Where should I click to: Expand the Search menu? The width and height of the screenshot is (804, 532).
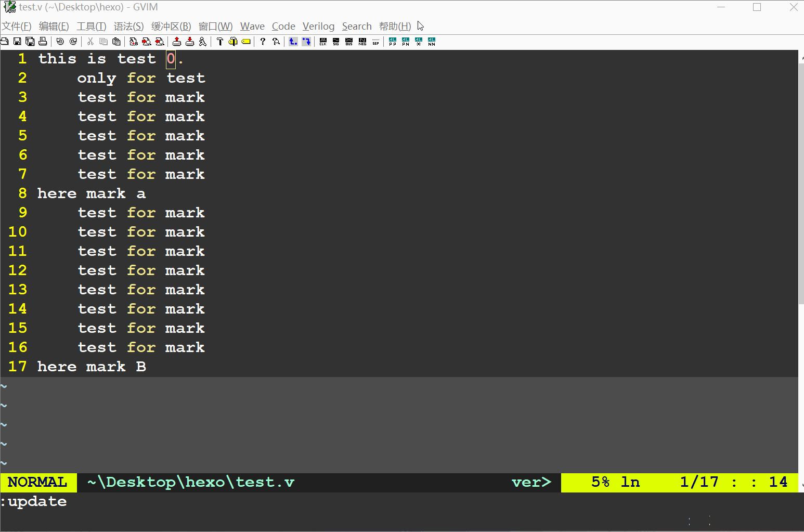click(x=357, y=27)
